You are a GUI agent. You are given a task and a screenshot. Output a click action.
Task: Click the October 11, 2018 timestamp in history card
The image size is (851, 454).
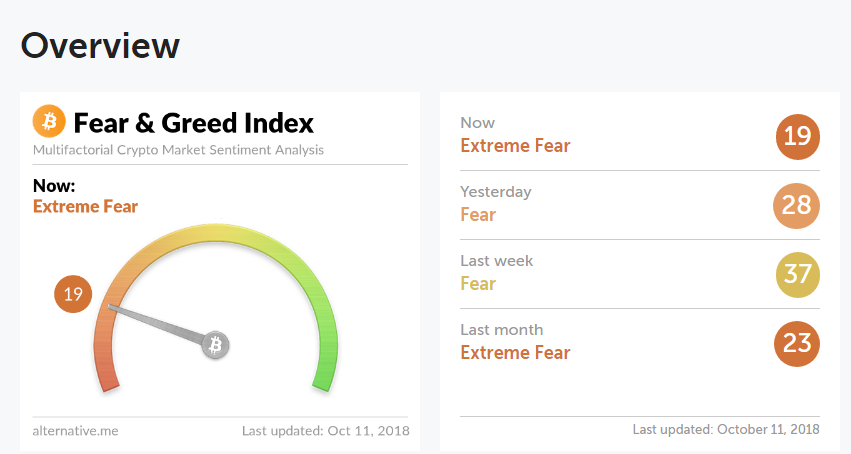click(x=725, y=429)
